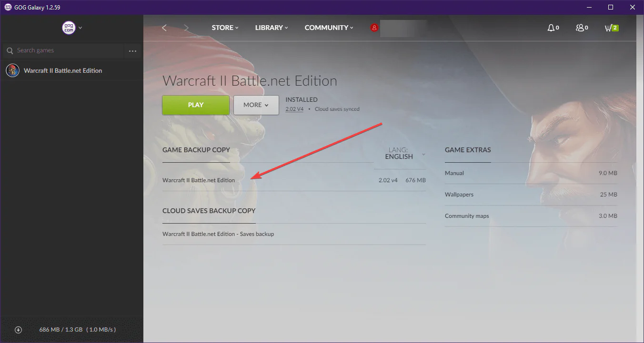Viewport: 644px width, 343px height.
Task: Open the friends icon in header
Action: (580, 28)
